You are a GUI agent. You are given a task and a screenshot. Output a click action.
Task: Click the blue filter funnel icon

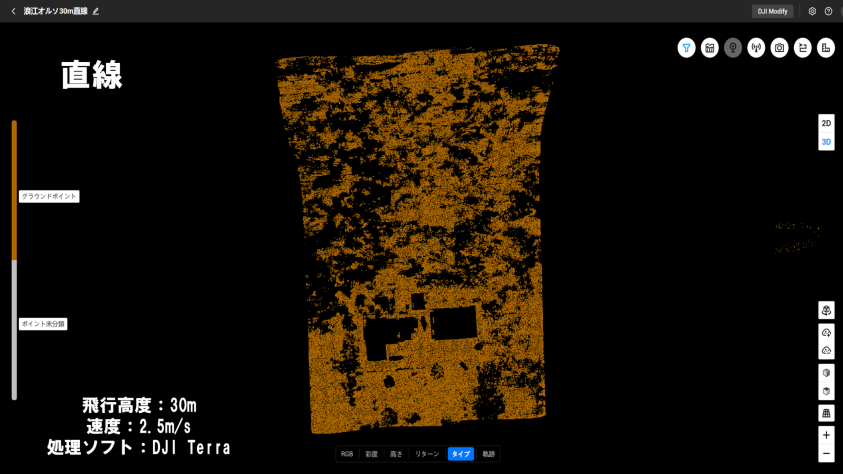point(686,48)
